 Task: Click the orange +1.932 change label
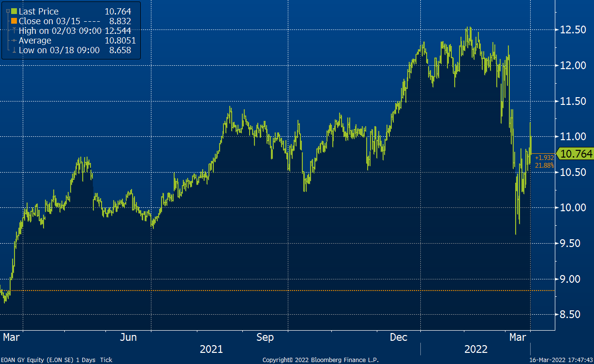[x=544, y=158]
